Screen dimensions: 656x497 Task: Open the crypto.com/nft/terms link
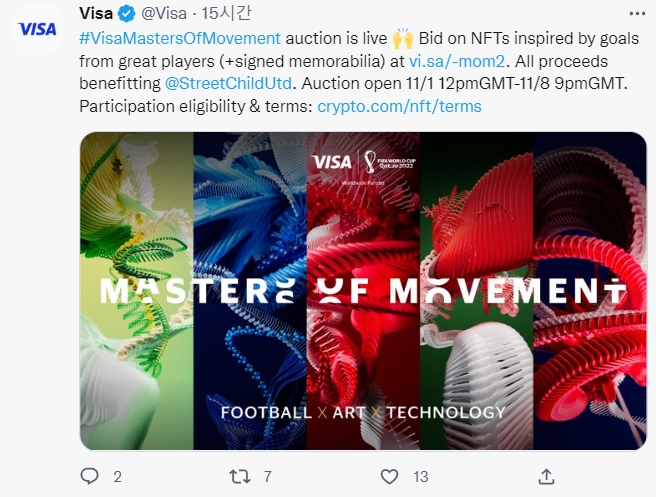coord(400,106)
